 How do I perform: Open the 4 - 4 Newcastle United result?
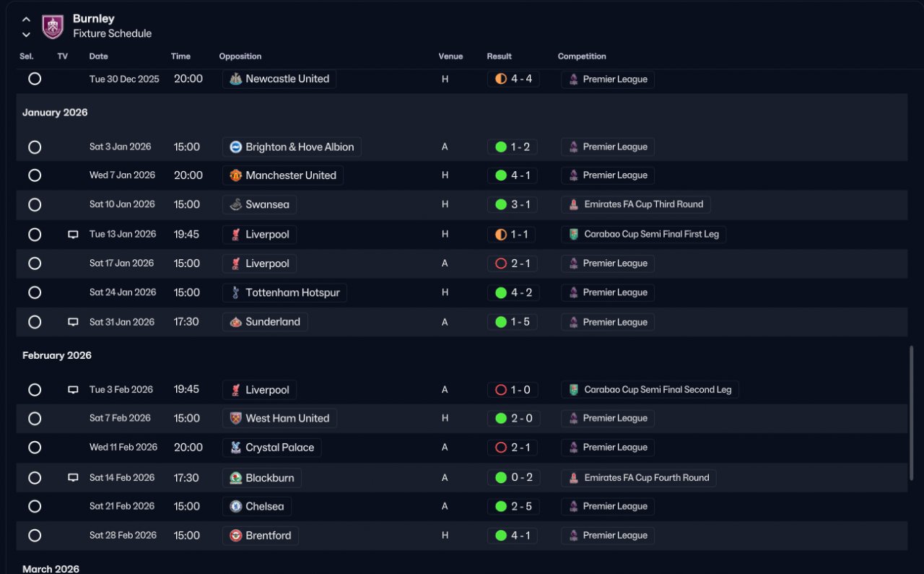[513, 79]
